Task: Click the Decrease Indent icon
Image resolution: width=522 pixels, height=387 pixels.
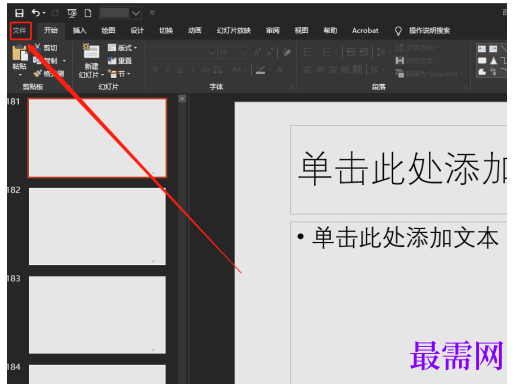Action: (351, 52)
